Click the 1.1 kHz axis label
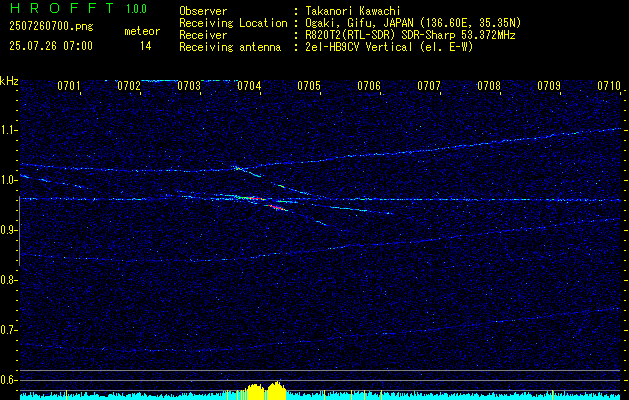Image resolution: width=629 pixels, height=400 pixels. 9,130
